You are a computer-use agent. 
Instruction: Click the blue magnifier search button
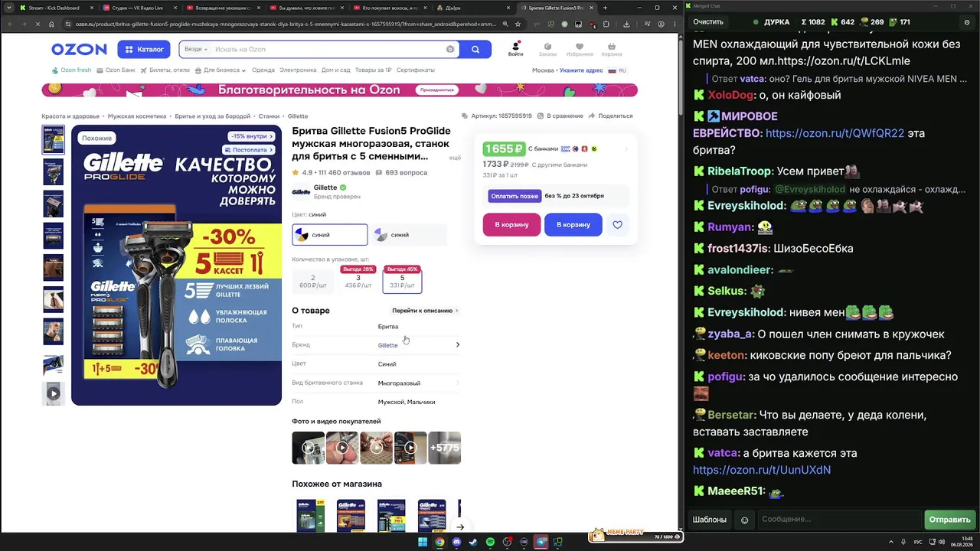[475, 49]
